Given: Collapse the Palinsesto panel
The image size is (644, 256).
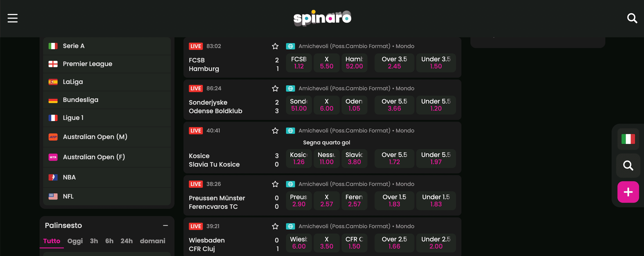Looking at the screenshot, I should (x=165, y=225).
